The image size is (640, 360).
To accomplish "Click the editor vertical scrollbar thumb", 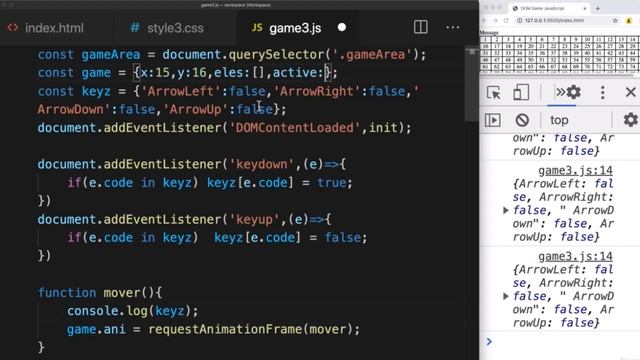I will 472,84.
